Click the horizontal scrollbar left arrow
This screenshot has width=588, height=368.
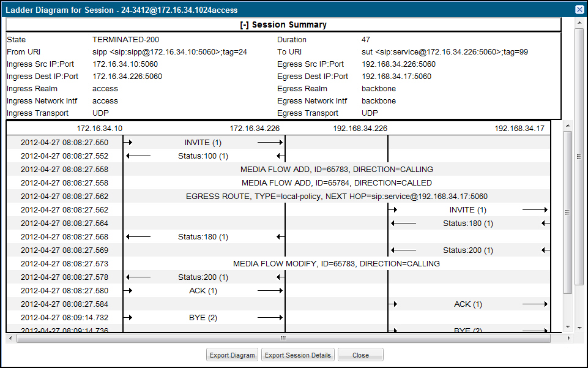pos(10,338)
